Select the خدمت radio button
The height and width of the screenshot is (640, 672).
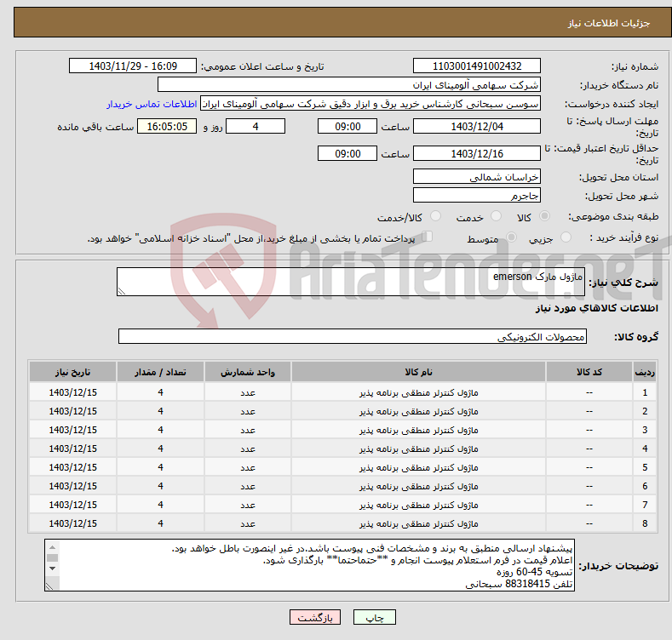(496, 216)
